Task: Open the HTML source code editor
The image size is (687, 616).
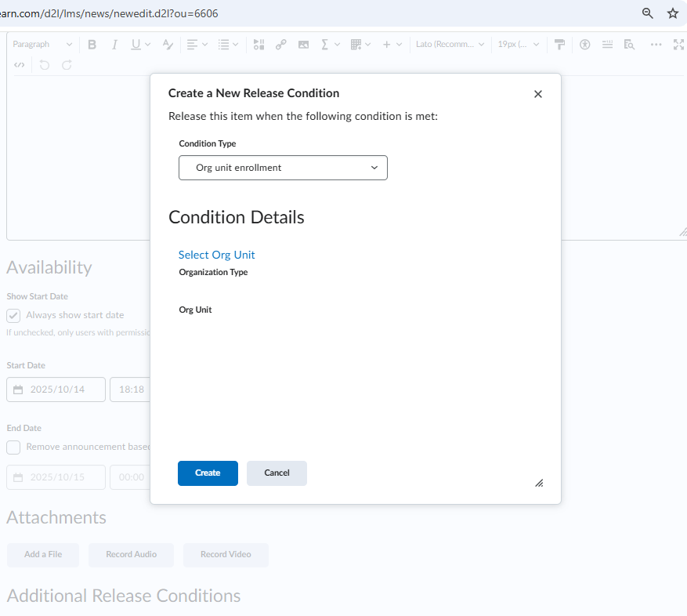Action: click(20, 65)
